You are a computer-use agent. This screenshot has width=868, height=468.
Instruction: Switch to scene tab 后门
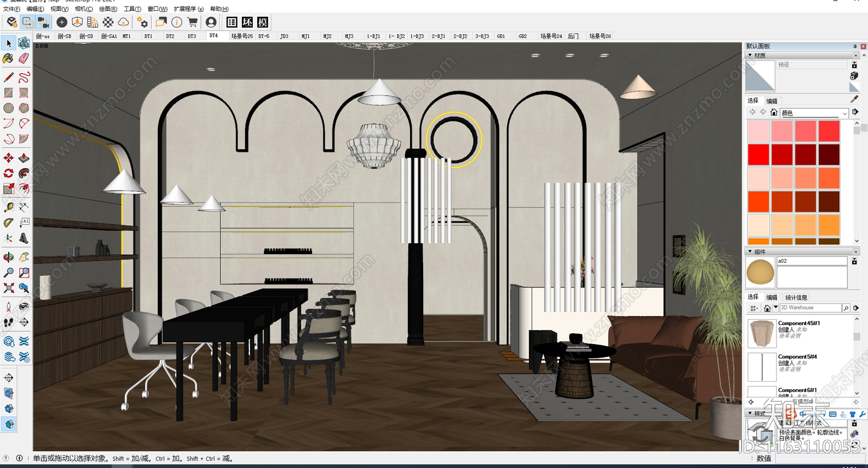point(573,36)
